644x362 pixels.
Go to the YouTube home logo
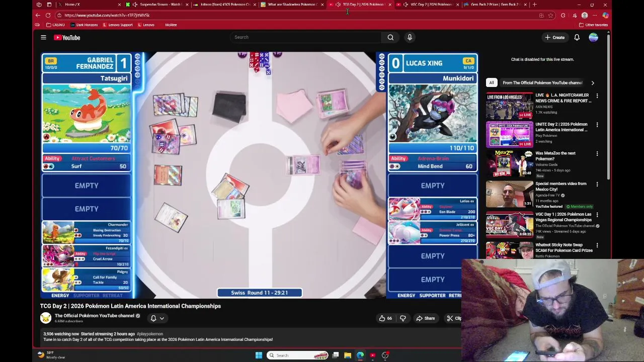67,37
